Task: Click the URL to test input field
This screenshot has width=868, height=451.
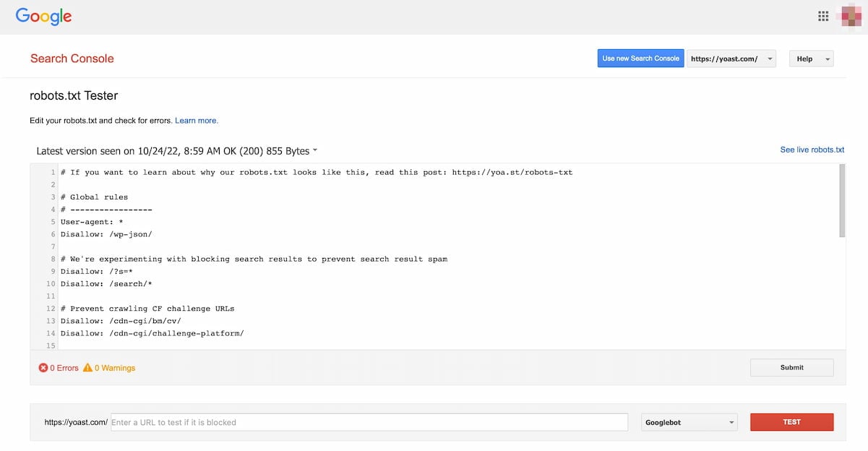Action: pos(369,422)
